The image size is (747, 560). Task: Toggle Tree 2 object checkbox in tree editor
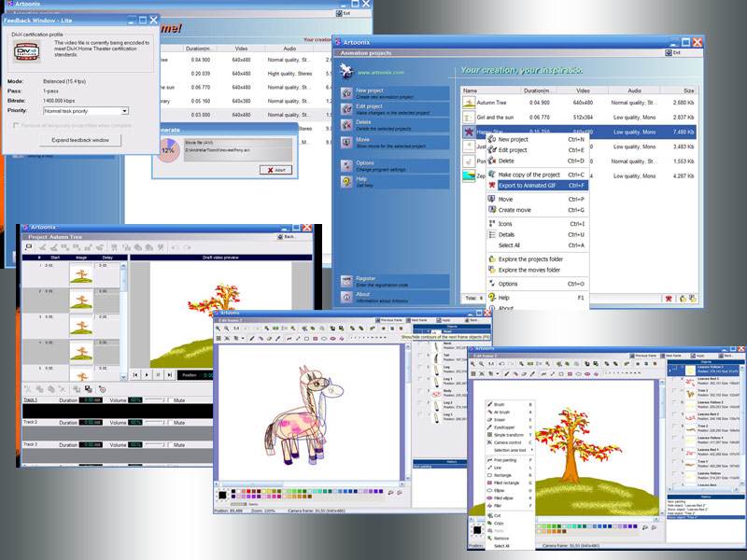point(674,427)
